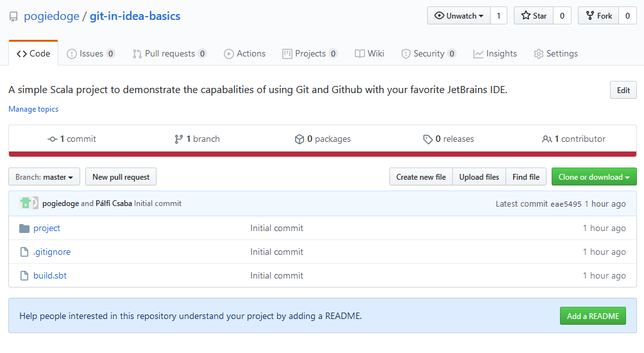Open the latest Initial commit message link

tap(158, 203)
